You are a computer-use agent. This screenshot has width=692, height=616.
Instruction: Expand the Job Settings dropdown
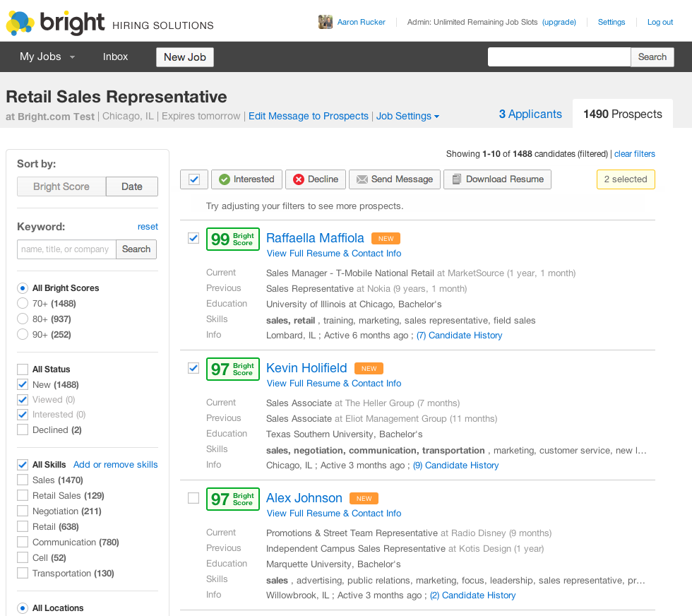(x=407, y=116)
